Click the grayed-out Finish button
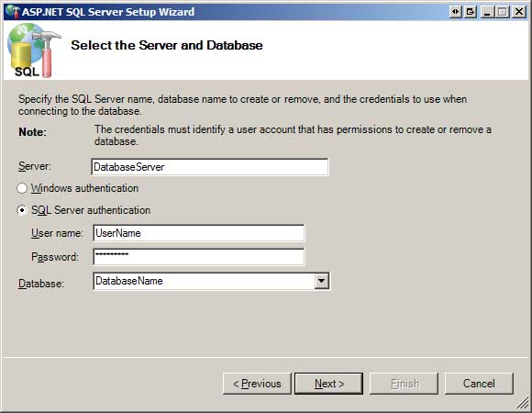This screenshot has height=413, width=532. click(x=404, y=384)
